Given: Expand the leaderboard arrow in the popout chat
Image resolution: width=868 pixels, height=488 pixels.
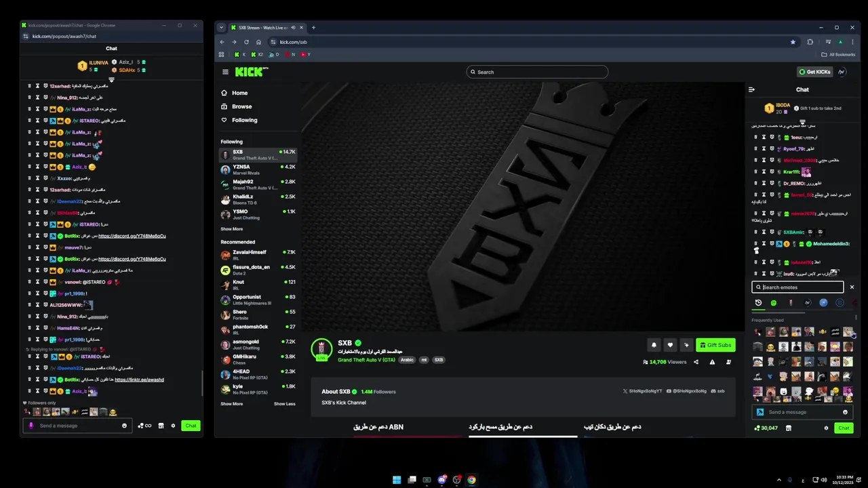Looking at the screenshot, I should 111,80.
